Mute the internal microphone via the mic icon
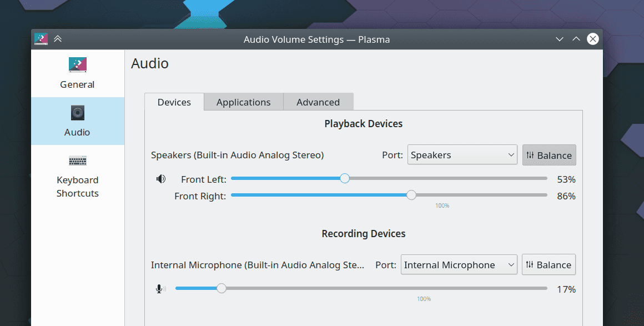The width and height of the screenshot is (644, 326). (160, 288)
